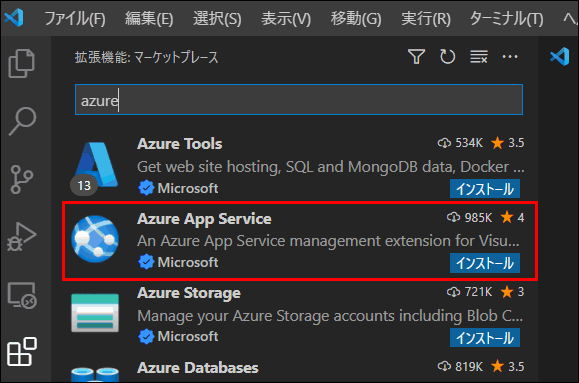
Task: Open the Explorer view in activity bar
Action: tap(21, 63)
